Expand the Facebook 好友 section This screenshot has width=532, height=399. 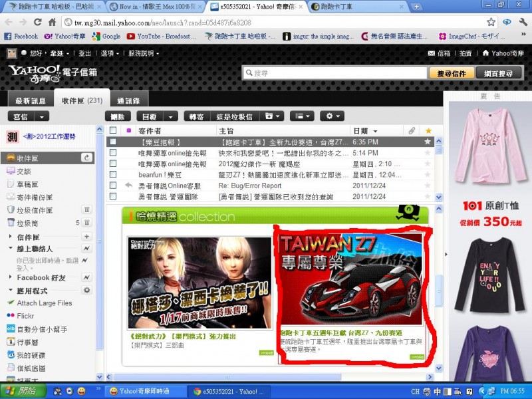tap(11, 277)
